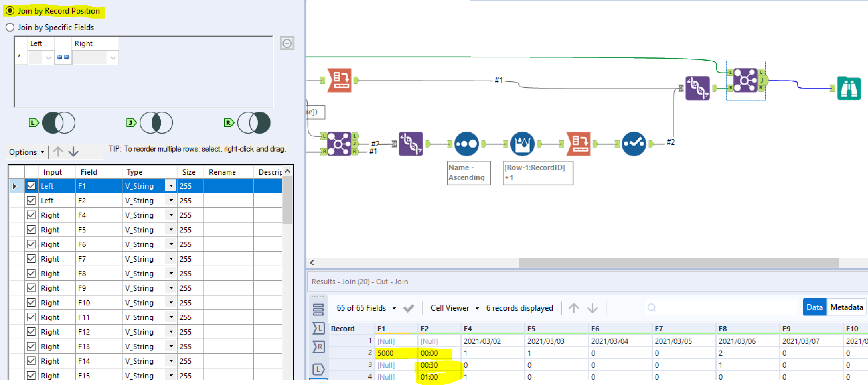Expand the 65 of 65 Fields dropdown
The width and height of the screenshot is (868, 385).
click(x=366, y=308)
